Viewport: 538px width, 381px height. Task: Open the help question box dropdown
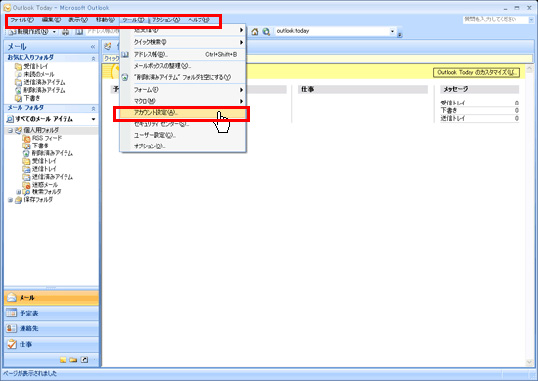[x=531, y=20]
